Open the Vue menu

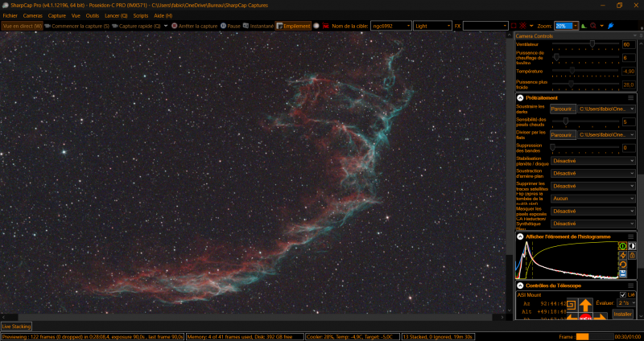76,15
